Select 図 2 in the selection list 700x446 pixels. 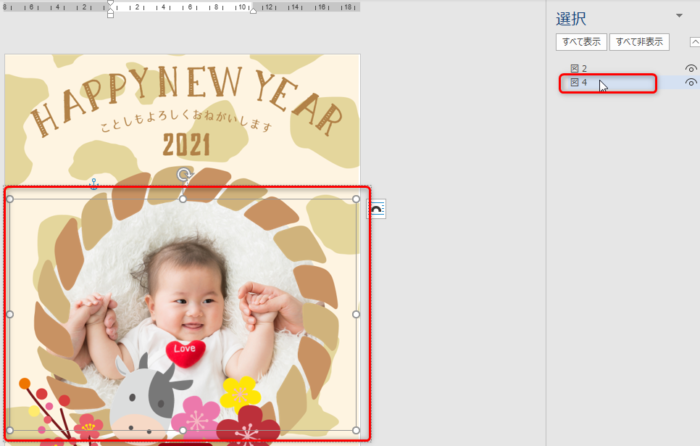pos(585,68)
